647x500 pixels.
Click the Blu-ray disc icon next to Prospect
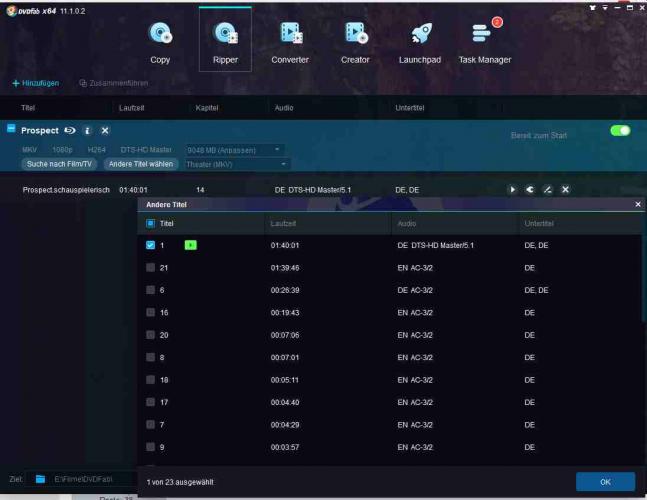point(70,131)
